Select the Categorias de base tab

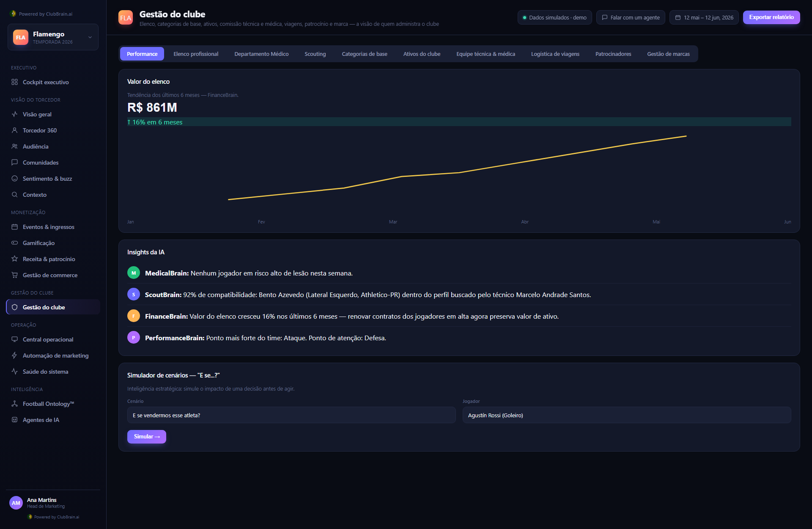[365, 54]
